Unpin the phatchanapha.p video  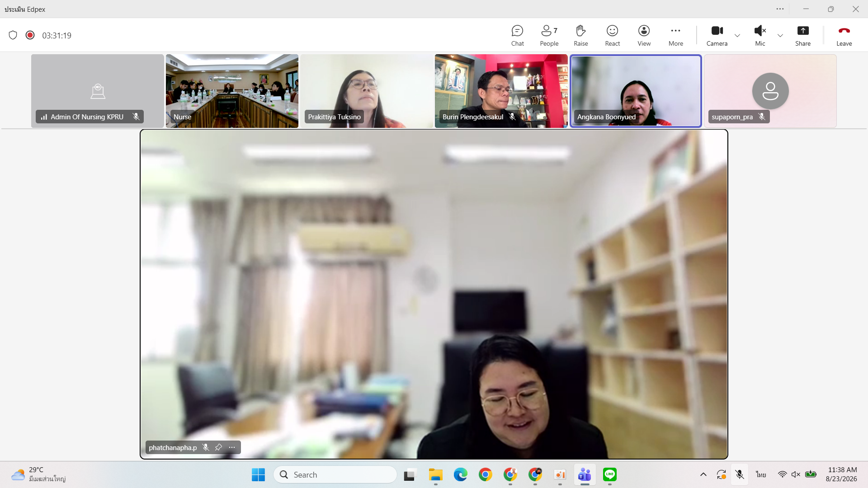coord(218,447)
